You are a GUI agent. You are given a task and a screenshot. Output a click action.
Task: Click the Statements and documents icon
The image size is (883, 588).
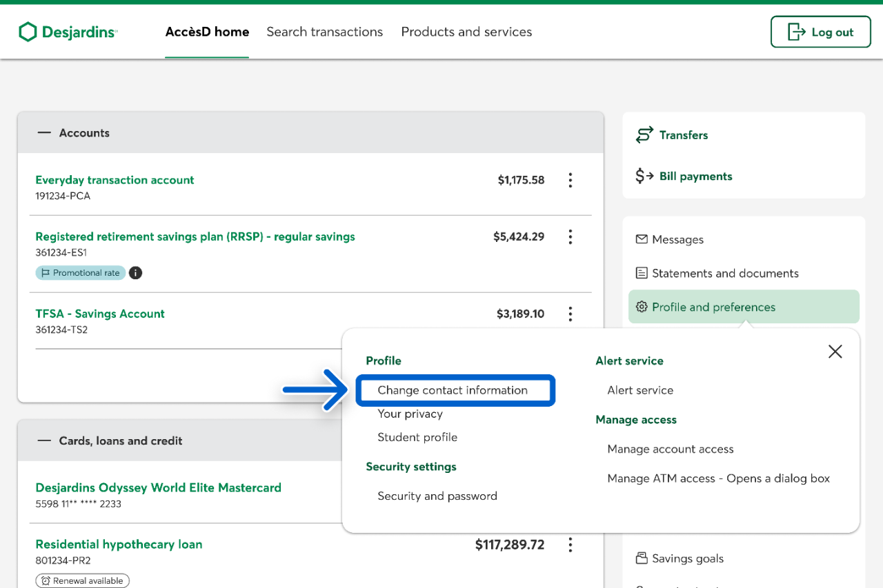(x=642, y=273)
